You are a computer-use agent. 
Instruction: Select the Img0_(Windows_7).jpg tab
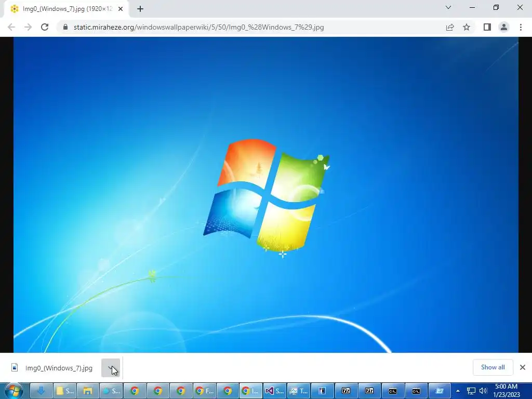coord(66,9)
